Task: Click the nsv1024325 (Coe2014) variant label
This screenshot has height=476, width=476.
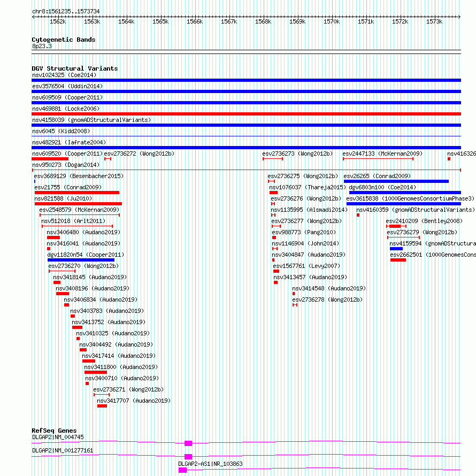Action: coord(64,75)
